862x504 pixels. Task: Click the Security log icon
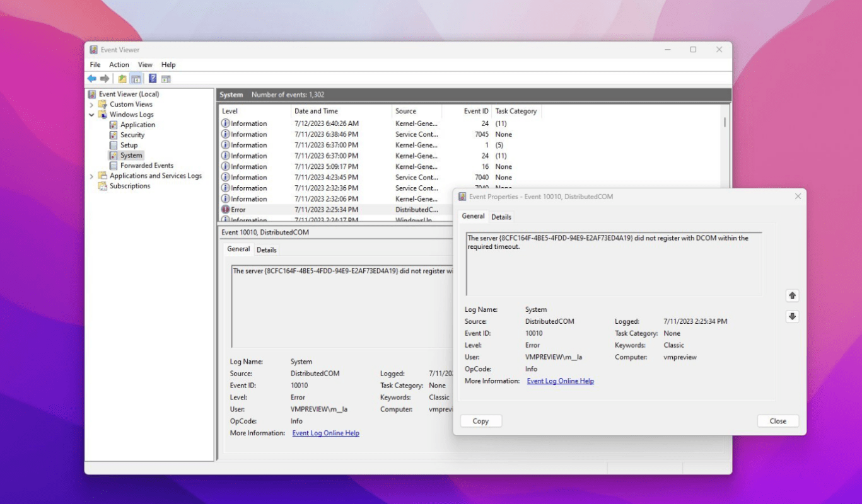tap(114, 135)
